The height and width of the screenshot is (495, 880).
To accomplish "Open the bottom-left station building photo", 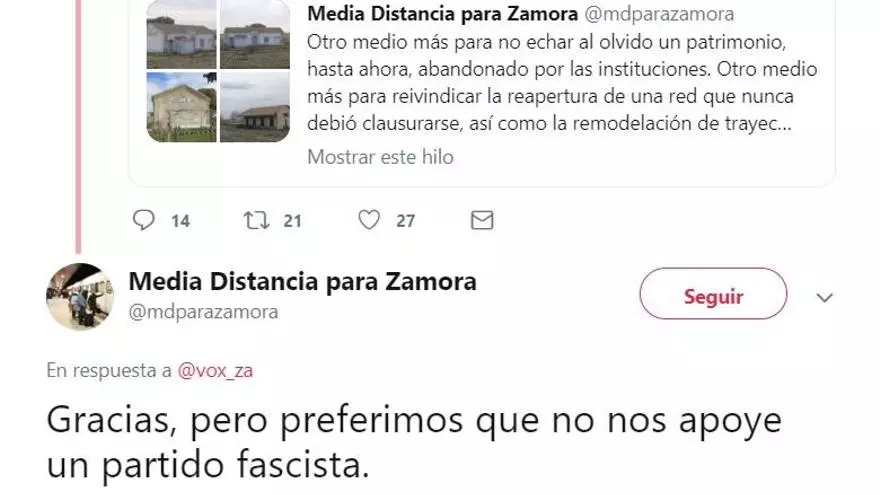I will click(181, 107).
